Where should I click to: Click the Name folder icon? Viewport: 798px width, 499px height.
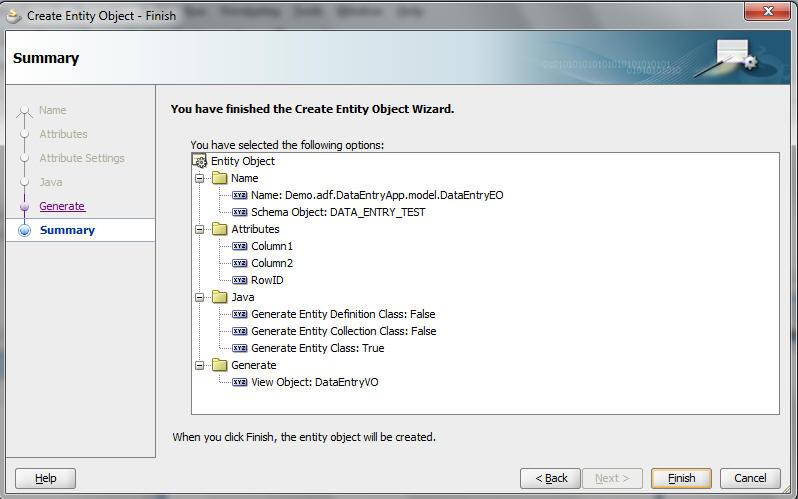pyautogui.click(x=220, y=178)
